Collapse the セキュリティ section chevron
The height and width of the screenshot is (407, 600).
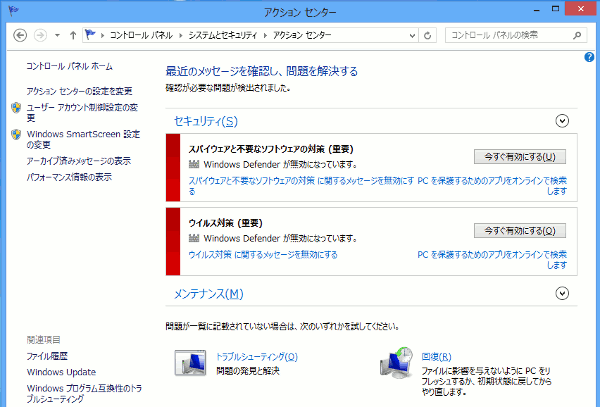[x=562, y=121]
